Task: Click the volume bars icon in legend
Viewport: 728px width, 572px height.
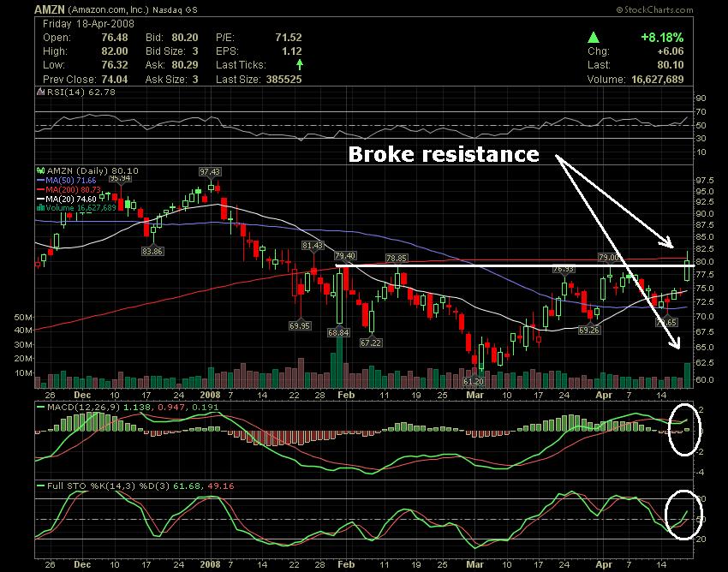Action: pos(40,207)
